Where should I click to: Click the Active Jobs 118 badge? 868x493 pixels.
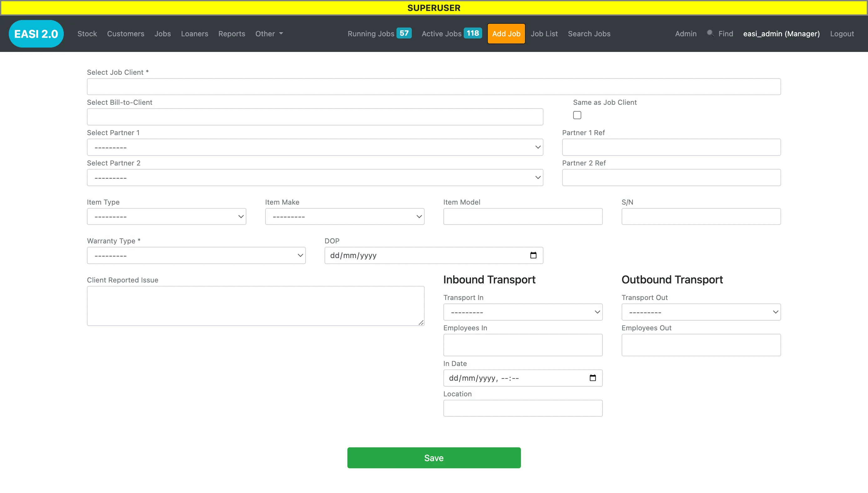pos(473,33)
